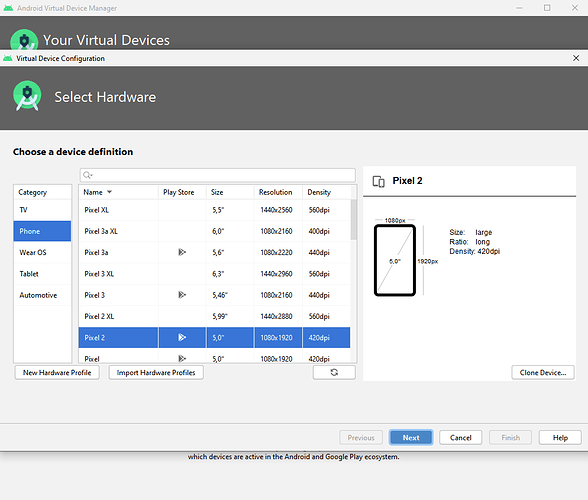Screen dimensions: 588x500
Task: Click the search magnifier icon in search field
Action: (87, 175)
